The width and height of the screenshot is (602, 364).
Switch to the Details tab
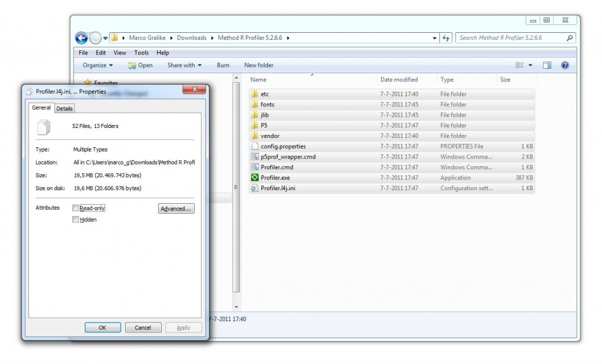pyautogui.click(x=65, y=109)
